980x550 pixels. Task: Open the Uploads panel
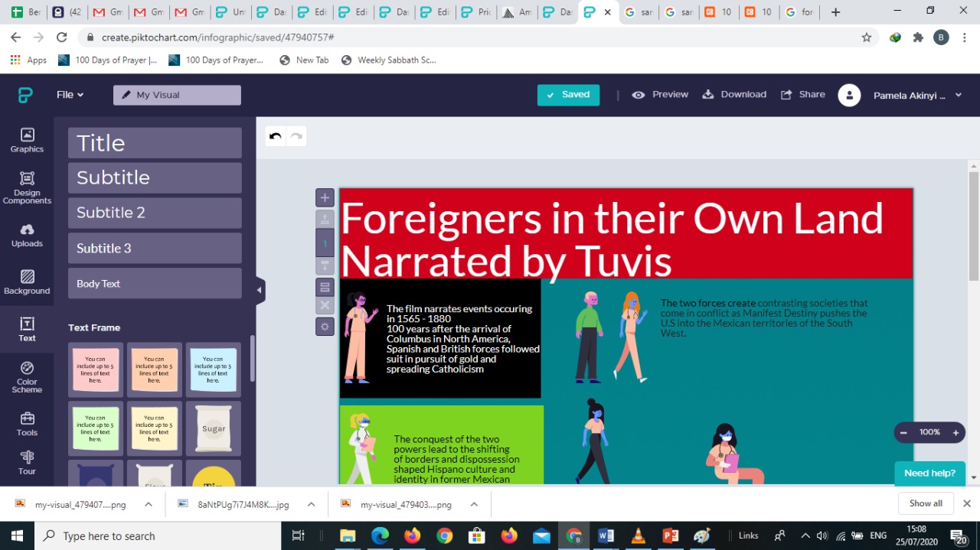tap(27, 235)
